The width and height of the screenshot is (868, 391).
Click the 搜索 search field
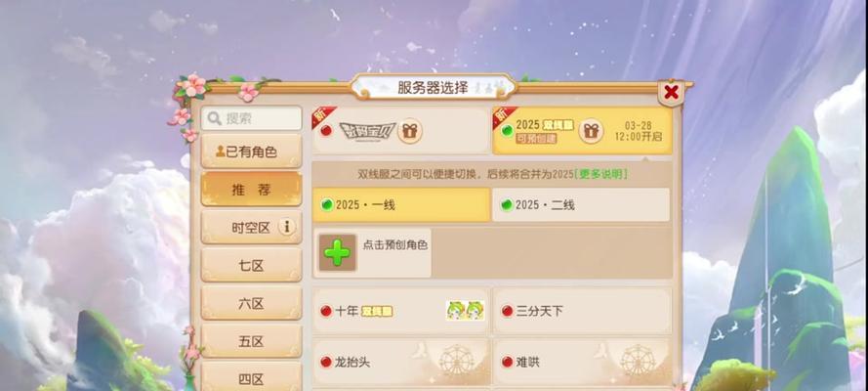[x=251, y=118]
